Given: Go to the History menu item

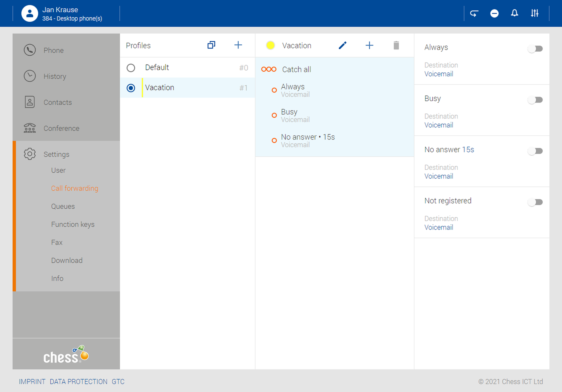Looking at the screenshot, I should coord(55,76).
